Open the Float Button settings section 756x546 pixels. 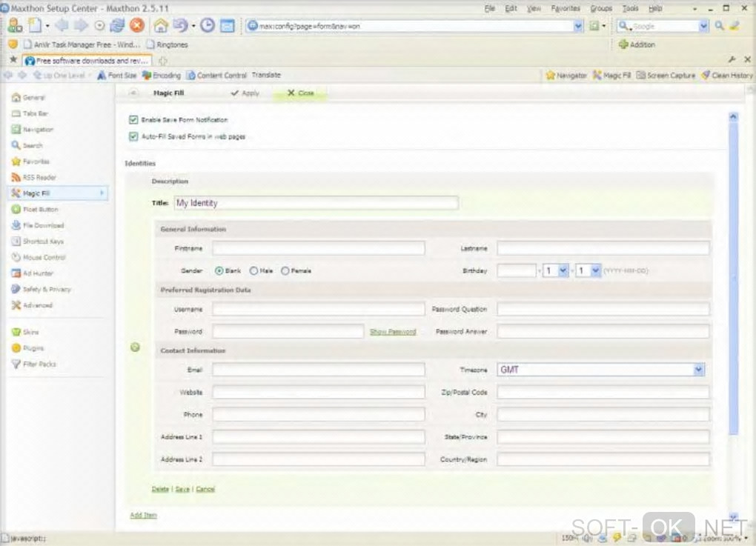click(35, 209)
